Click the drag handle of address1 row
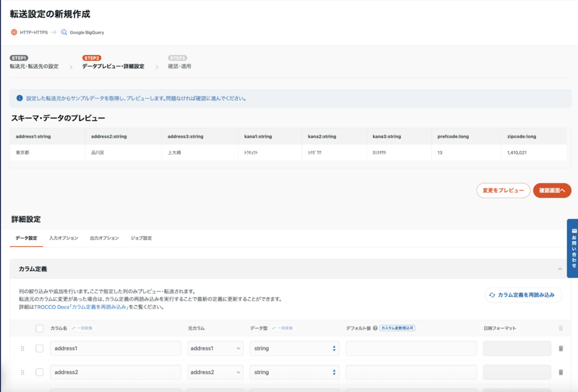Screen dimensions: 578x392 click(x=23, y=349)
